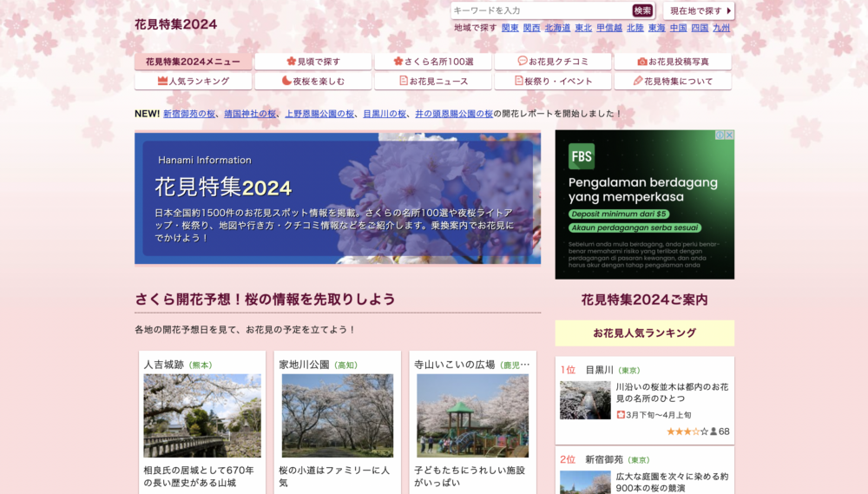Open the 関西 region link

(x=531, y=28)
